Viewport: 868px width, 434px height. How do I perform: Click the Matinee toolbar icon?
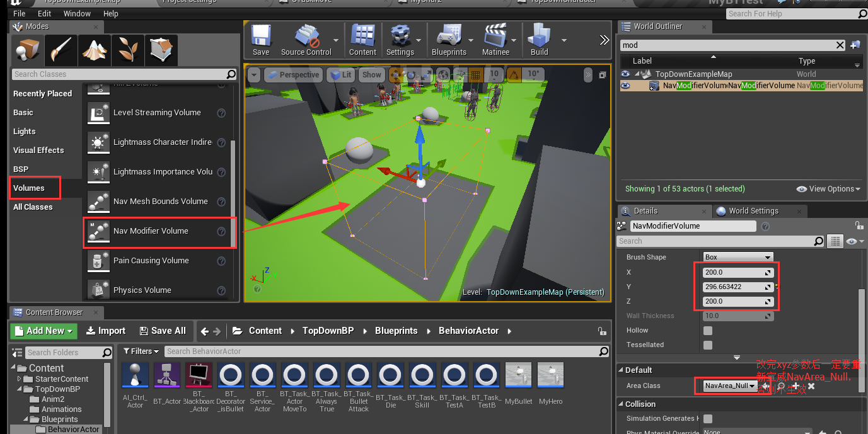pos(496,40)
